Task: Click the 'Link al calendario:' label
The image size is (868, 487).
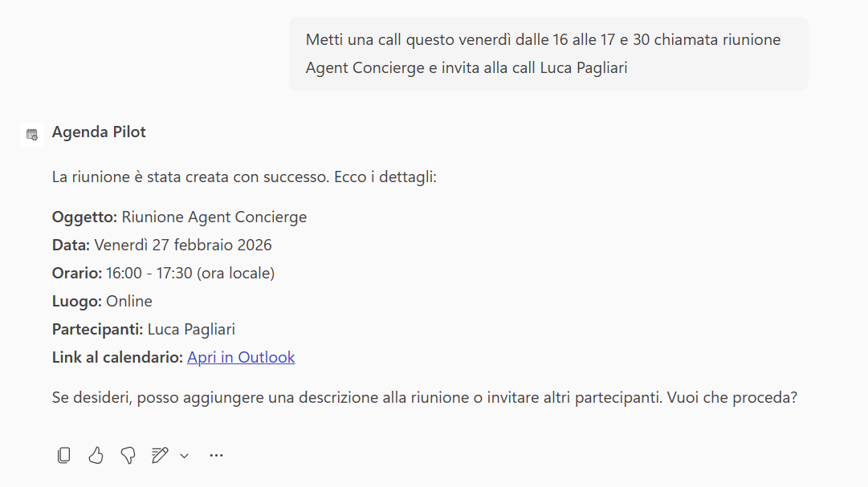Action: 117,358
